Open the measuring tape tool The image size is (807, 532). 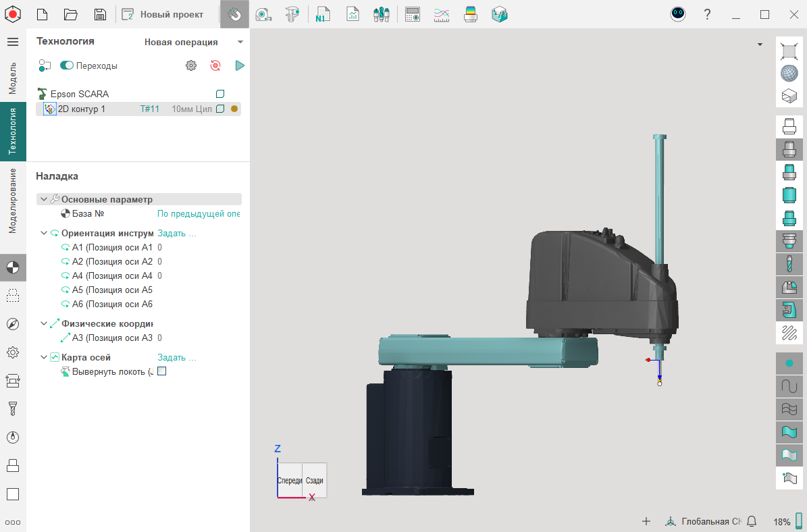[263, 14]
